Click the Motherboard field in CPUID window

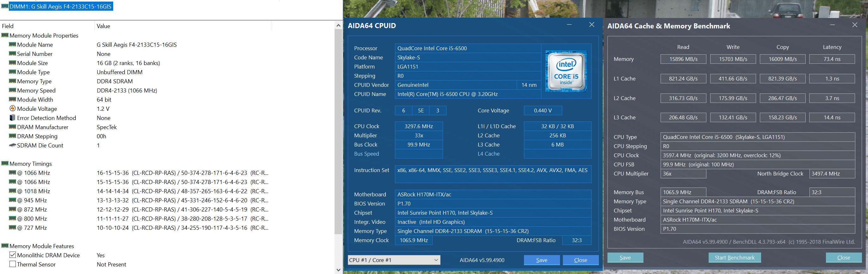click(493, 194)
